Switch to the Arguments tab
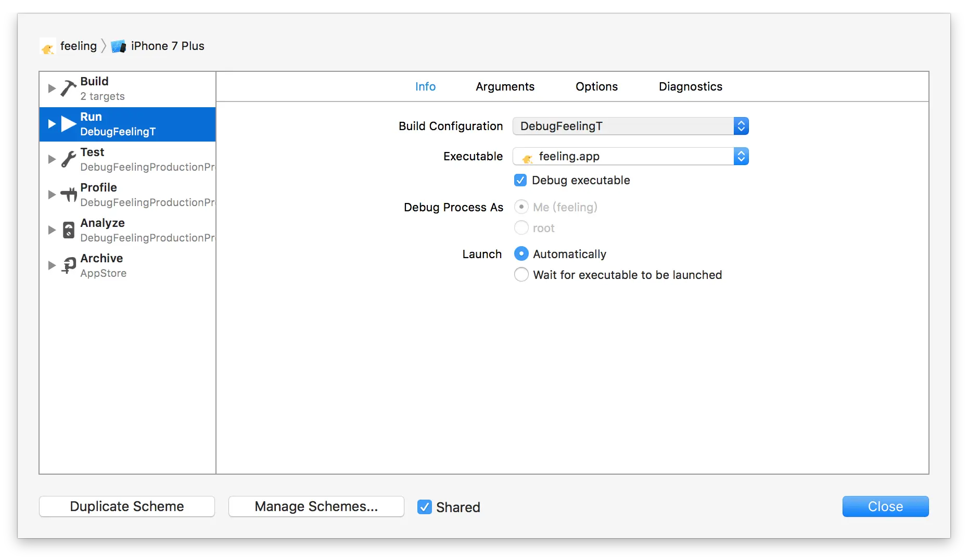The image size is (968, 560). (x=505, y=86)
